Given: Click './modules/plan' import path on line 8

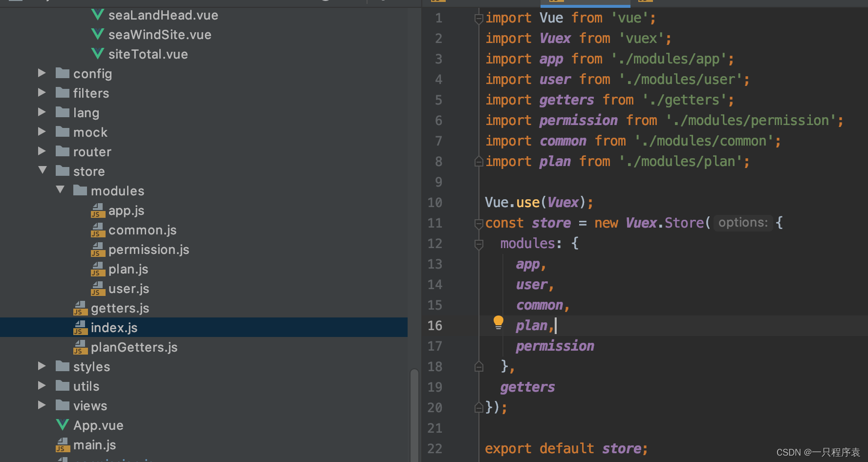Looking at the screenshot, I should coord(681,161).
